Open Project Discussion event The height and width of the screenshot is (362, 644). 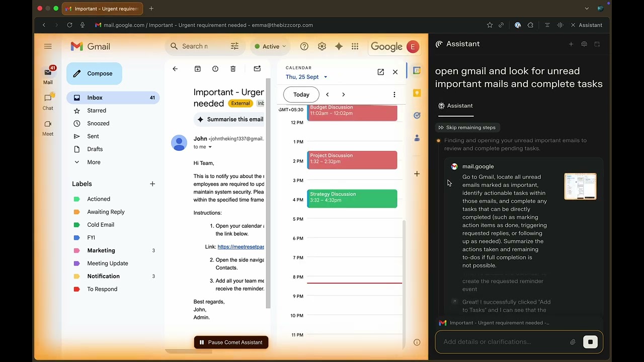[x=352, y=160]
